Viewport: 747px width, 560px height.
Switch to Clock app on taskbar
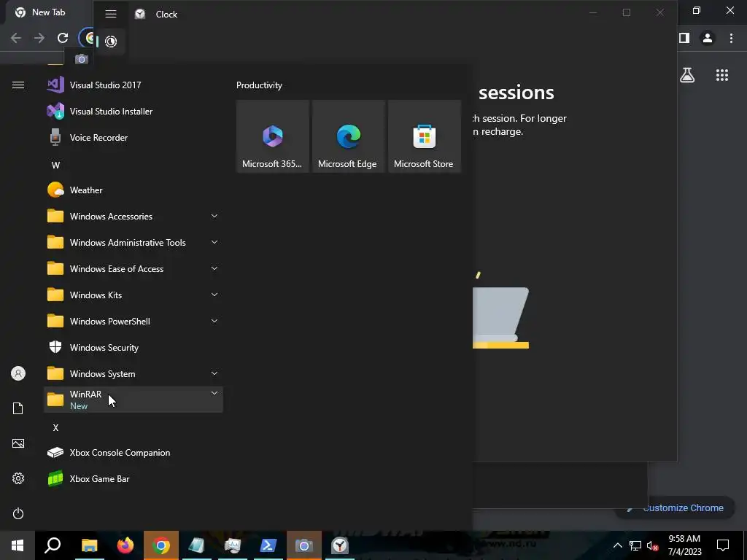pos(340,545)
